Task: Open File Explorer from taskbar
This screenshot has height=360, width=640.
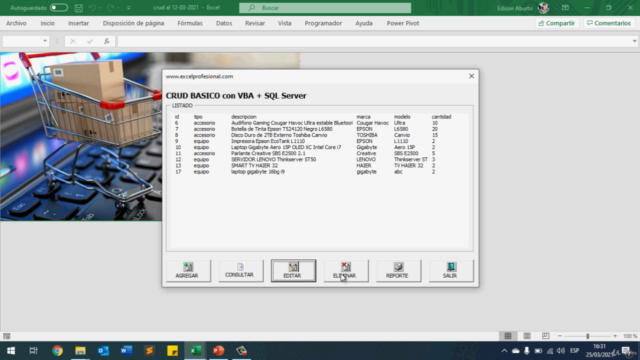Action: [80, 351]
